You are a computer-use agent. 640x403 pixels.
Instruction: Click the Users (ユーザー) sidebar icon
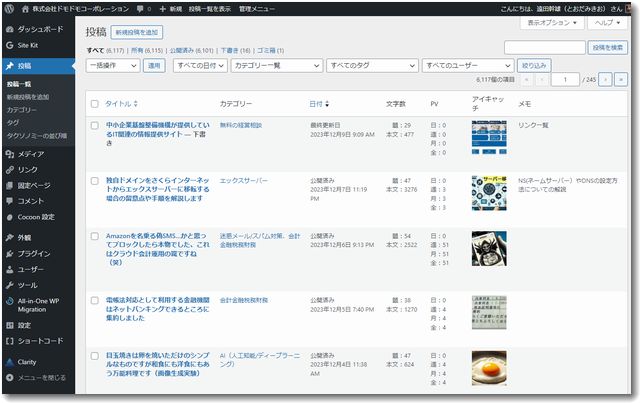tap(10, 270)
